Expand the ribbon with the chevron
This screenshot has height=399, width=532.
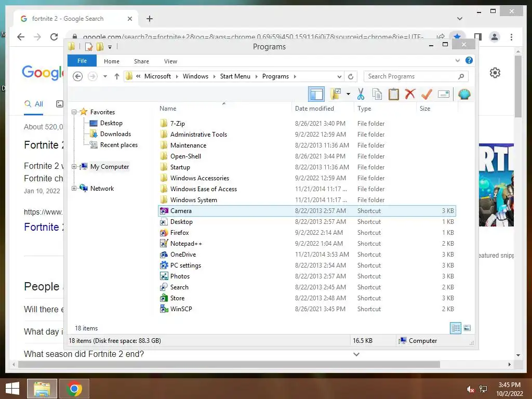click(x=457, y=60)
